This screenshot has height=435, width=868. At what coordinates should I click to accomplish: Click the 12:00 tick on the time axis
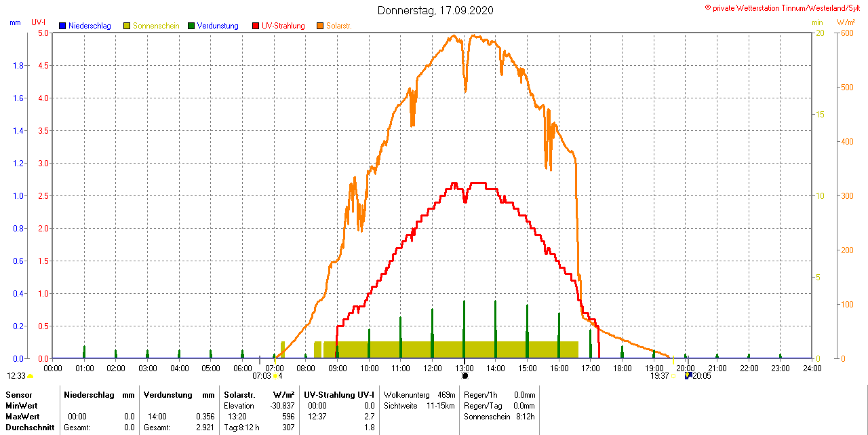(x=433, y=368)
